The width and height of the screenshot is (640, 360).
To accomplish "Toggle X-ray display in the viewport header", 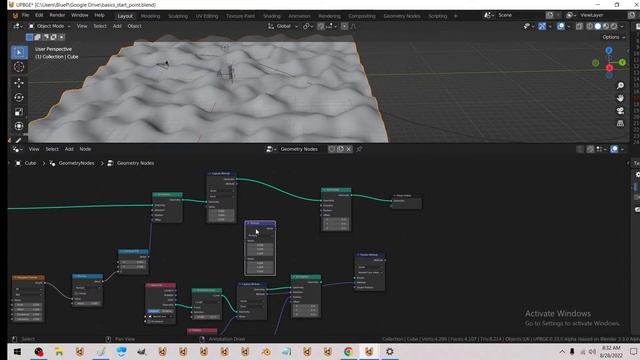I will pyautogui.click(x=579, y=26).
